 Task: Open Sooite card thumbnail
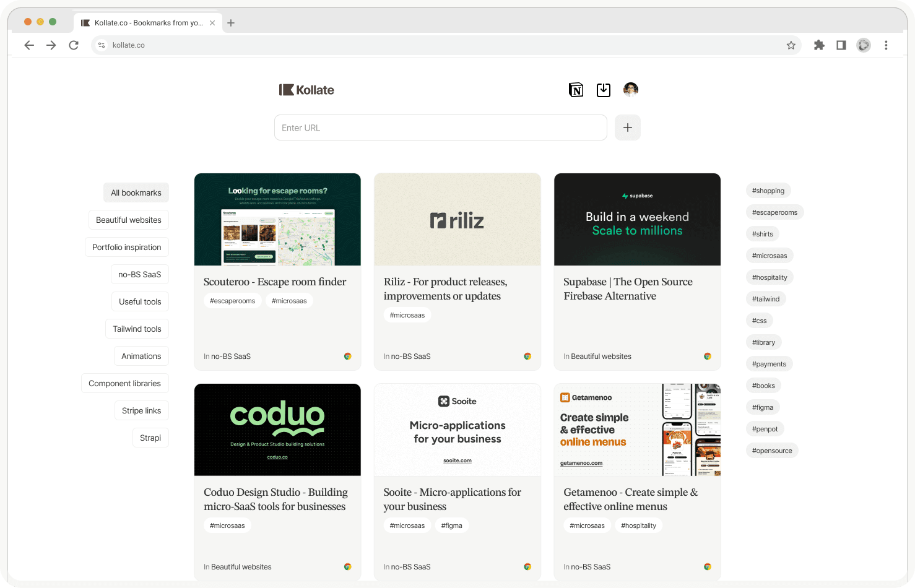click(457, 430)
